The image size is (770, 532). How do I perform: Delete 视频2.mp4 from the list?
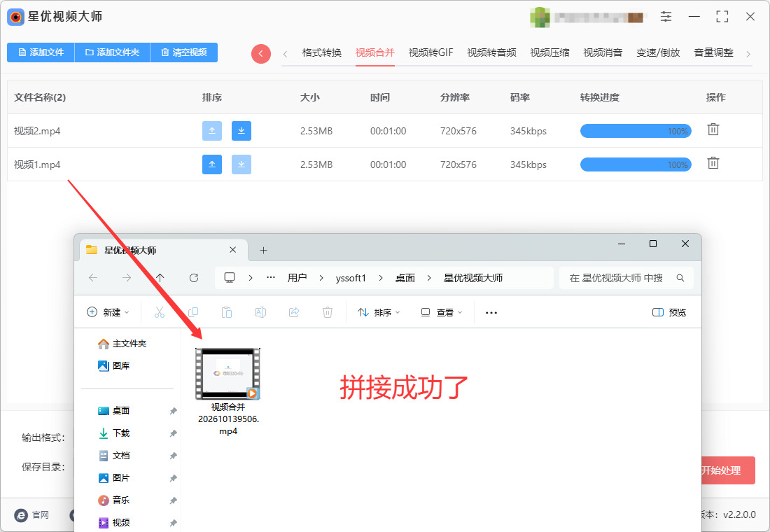click(713, 129)
